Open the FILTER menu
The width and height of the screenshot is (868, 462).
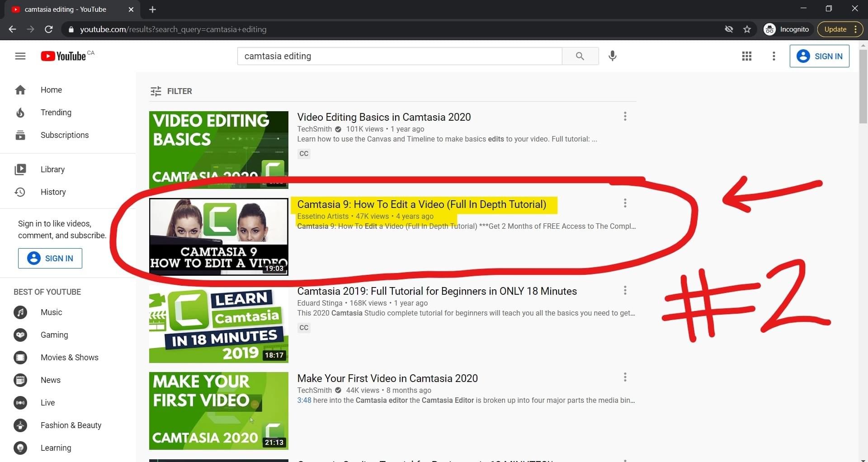click(171, 91)
